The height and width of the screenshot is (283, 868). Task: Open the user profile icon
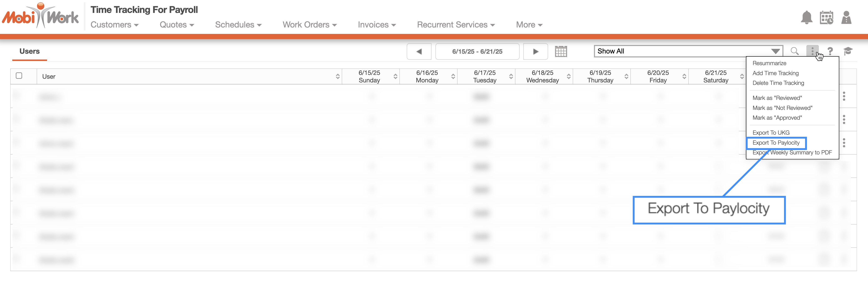pyautogui.click(x=846, y=17)
